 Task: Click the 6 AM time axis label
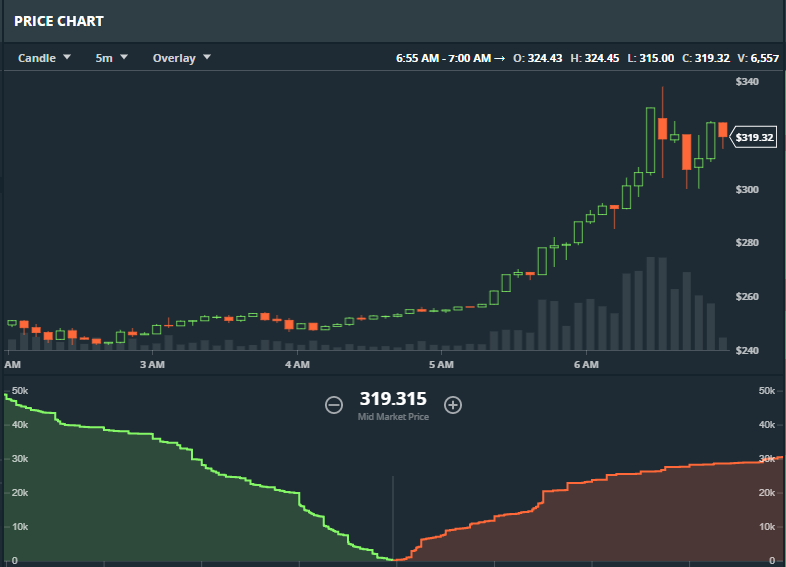tap(586, 364)
